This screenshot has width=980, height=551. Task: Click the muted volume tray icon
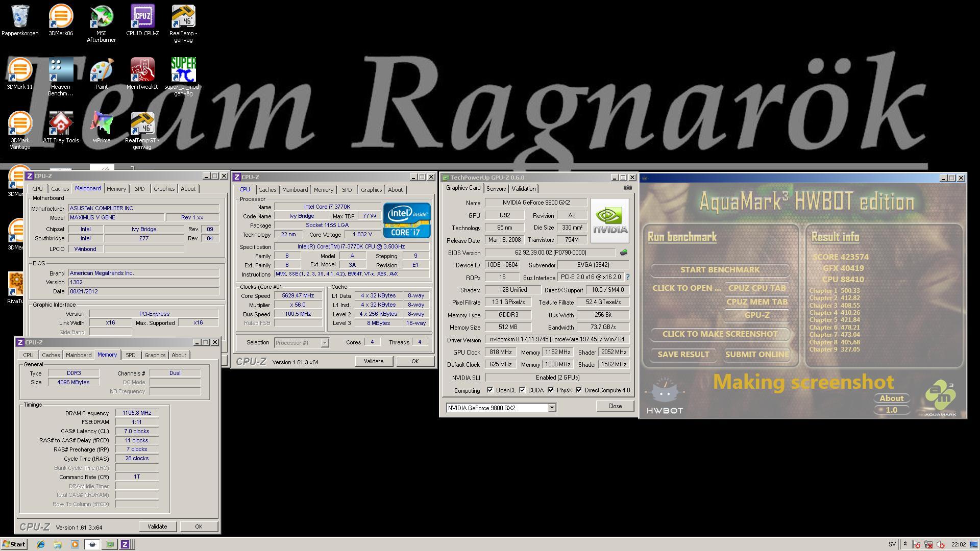coord(940,544)
